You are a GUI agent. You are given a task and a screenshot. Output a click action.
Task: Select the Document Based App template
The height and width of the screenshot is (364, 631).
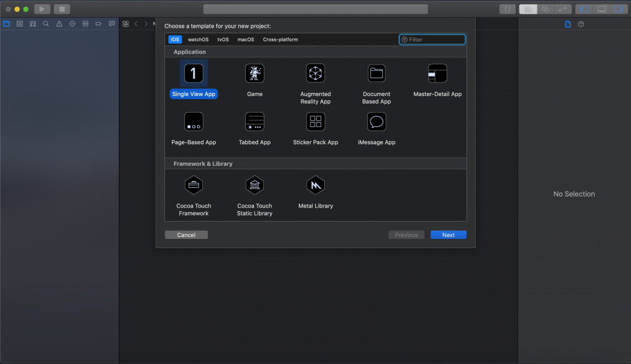click(377, 84)
